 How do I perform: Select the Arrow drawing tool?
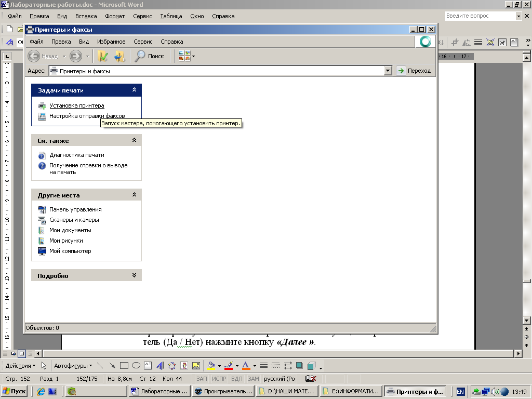coord(112,366)
